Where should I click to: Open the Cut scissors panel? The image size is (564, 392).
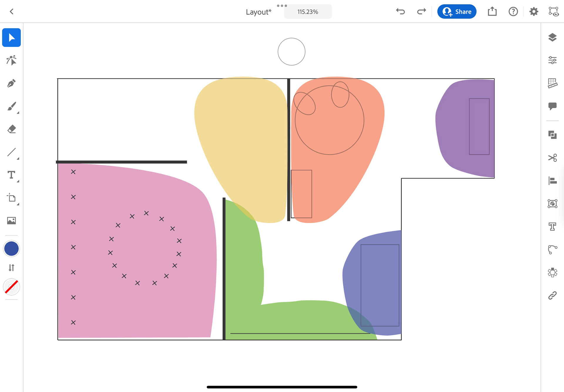pyautogui.click(x=552, y=158)
